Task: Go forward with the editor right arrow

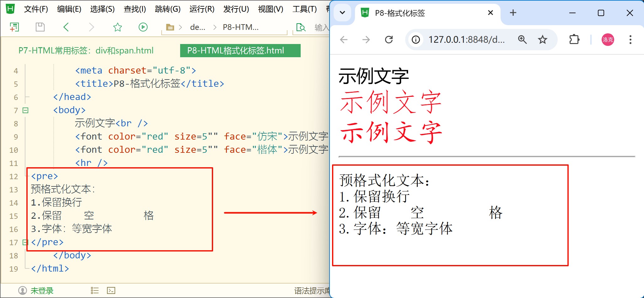Action: (x=91, y=27)
